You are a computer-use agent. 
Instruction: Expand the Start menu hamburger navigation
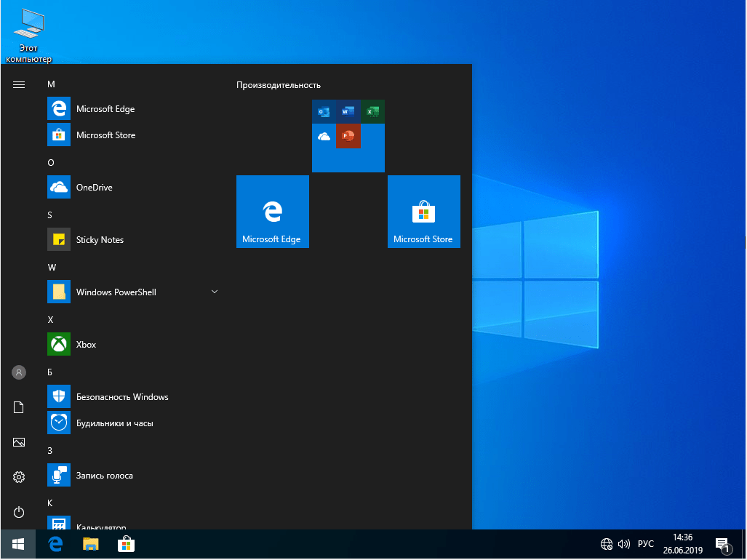(x=19, y=84)
